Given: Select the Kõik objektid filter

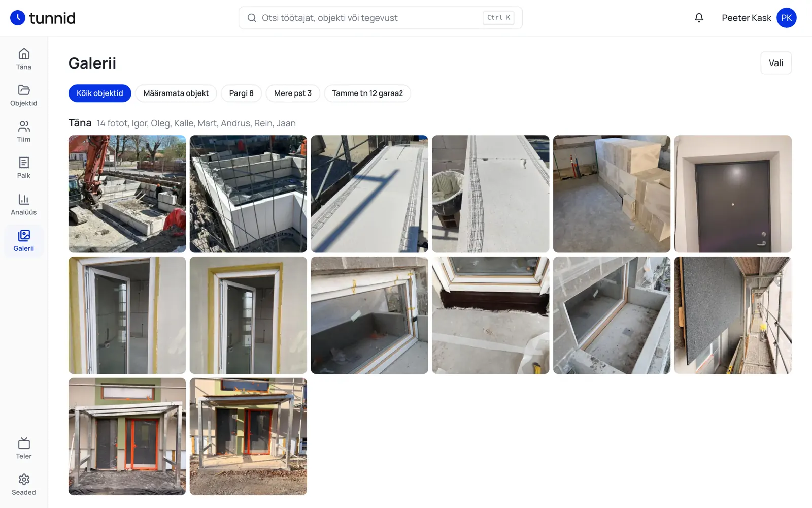Looking at the screenshot, I should tap(100, 93).
